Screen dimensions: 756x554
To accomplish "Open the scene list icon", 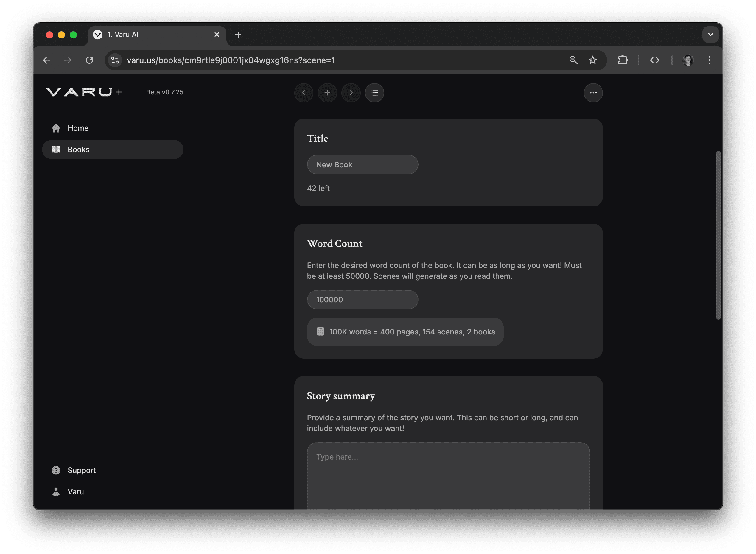I will coord(374,93).
